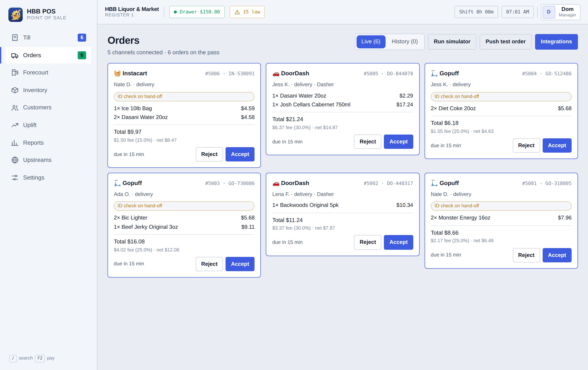Click the Till badge showing 6

82,37
